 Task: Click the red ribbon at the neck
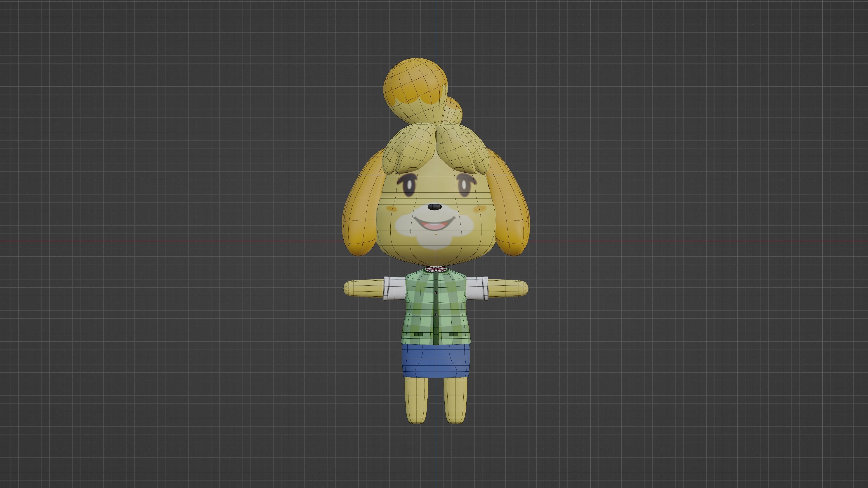pos(435,269)
